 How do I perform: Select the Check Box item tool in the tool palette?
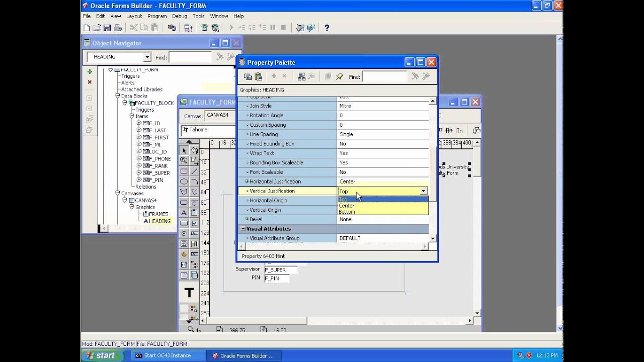click(194, 223)
